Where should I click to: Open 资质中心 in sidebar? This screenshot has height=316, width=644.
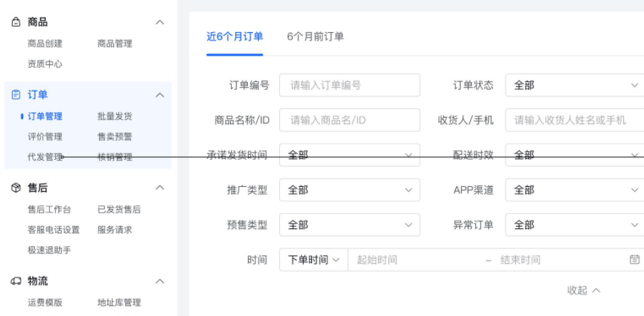pos(45,64)
